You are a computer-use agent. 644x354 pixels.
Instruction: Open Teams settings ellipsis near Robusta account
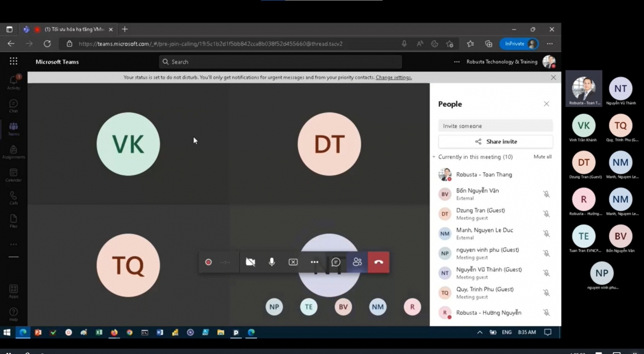(x=457, y=62)
